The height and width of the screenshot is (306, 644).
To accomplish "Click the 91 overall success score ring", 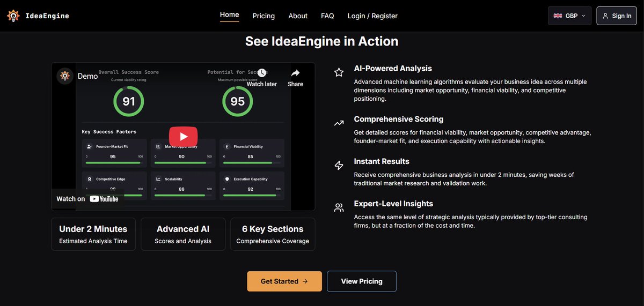I will [128, 101].
